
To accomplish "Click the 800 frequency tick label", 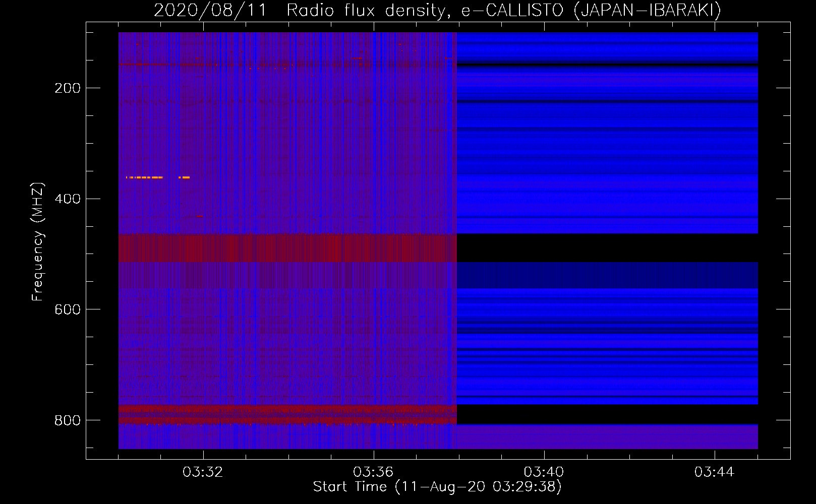I will point(68,420).
